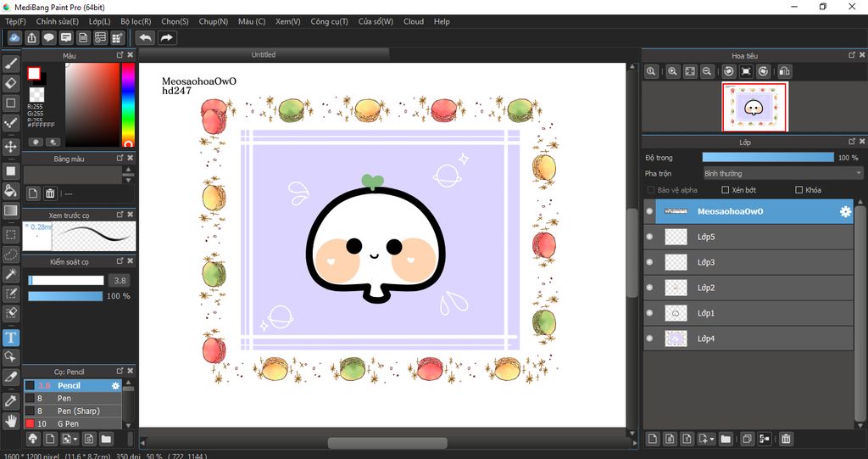The image size is (868, 459).
Task: Select the Pen (Sharp) brush
Action: pyautogui.click(x=73, y=411)
